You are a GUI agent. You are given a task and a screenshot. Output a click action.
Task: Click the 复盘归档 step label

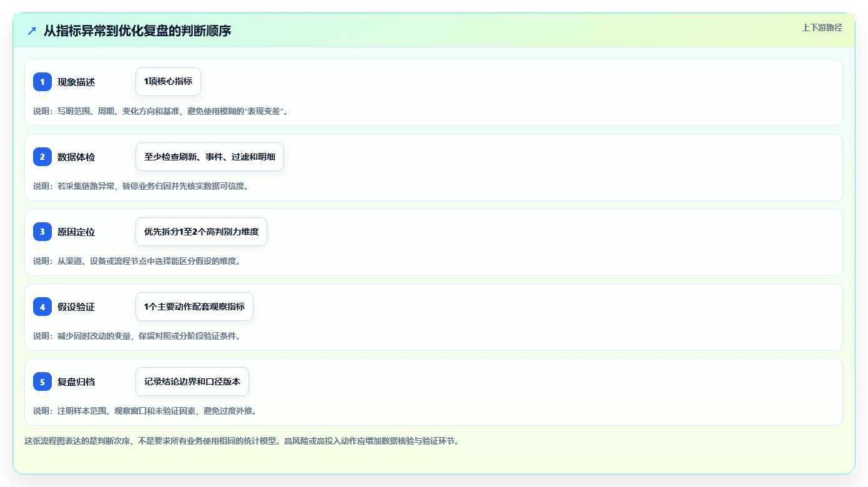coord(76,381)
